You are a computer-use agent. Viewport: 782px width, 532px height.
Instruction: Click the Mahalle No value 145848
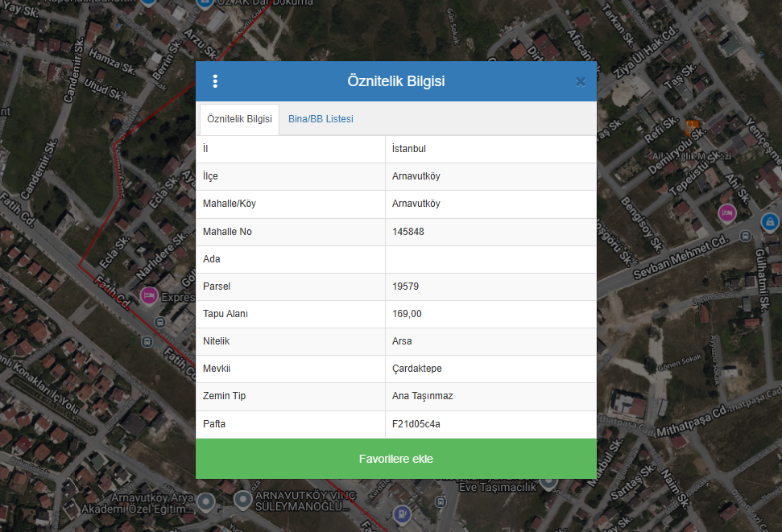408,232
